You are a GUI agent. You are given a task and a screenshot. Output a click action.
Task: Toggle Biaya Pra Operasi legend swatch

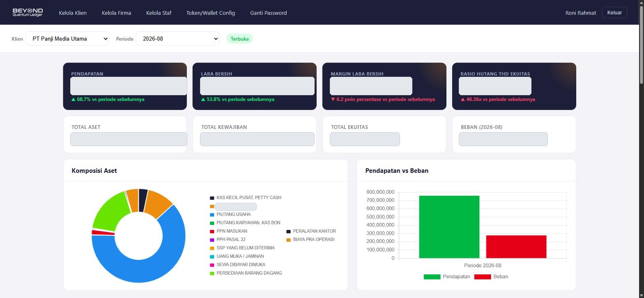(288, 240)
